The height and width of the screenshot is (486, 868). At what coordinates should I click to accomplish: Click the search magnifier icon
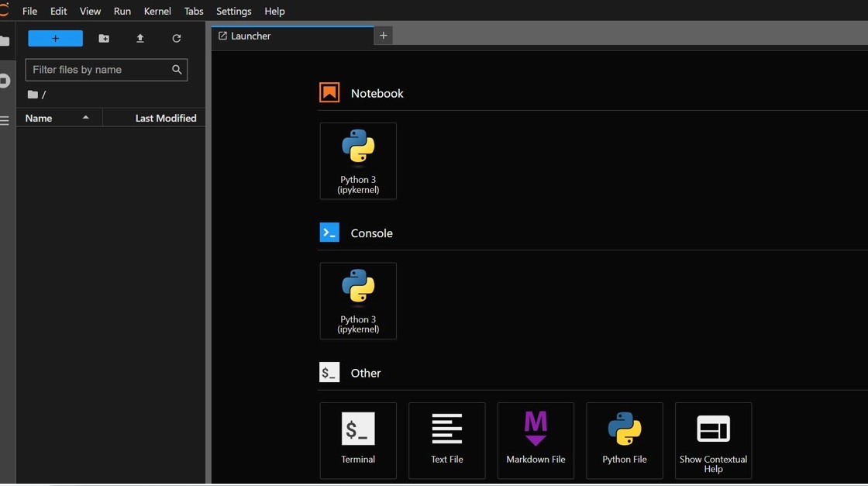pyautogui.click(x=177, y=70)
